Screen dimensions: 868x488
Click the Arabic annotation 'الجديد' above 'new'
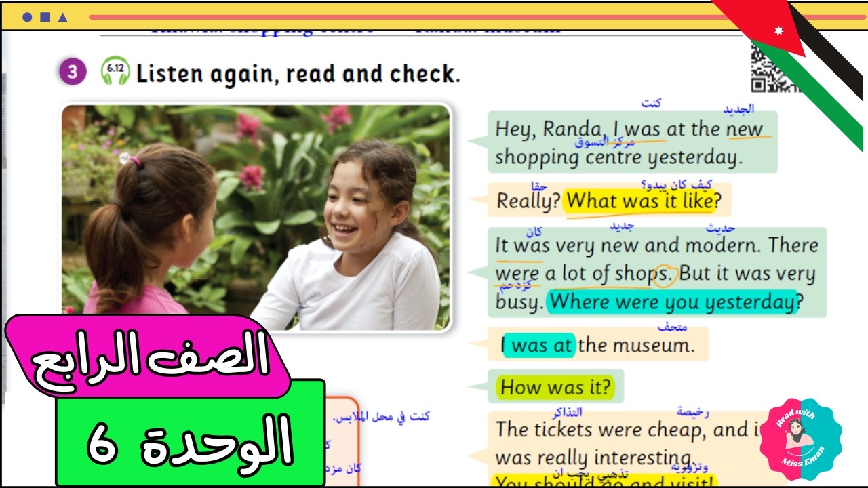pyautogui.click(x=738, y=108)
